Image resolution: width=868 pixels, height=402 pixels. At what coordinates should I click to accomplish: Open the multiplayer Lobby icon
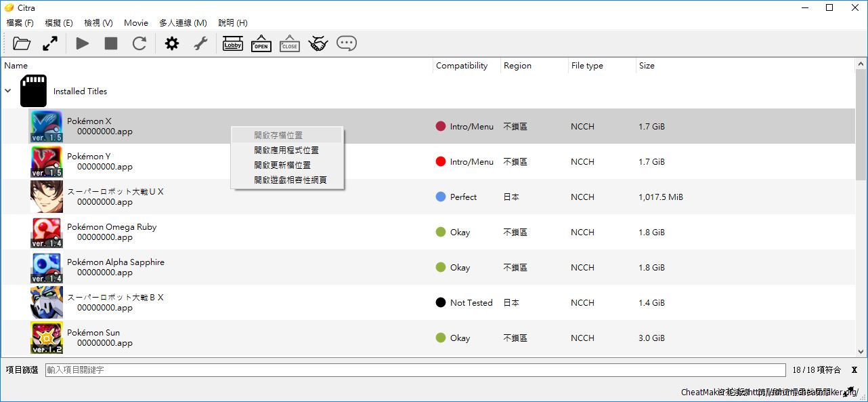[x=232, y=44]
